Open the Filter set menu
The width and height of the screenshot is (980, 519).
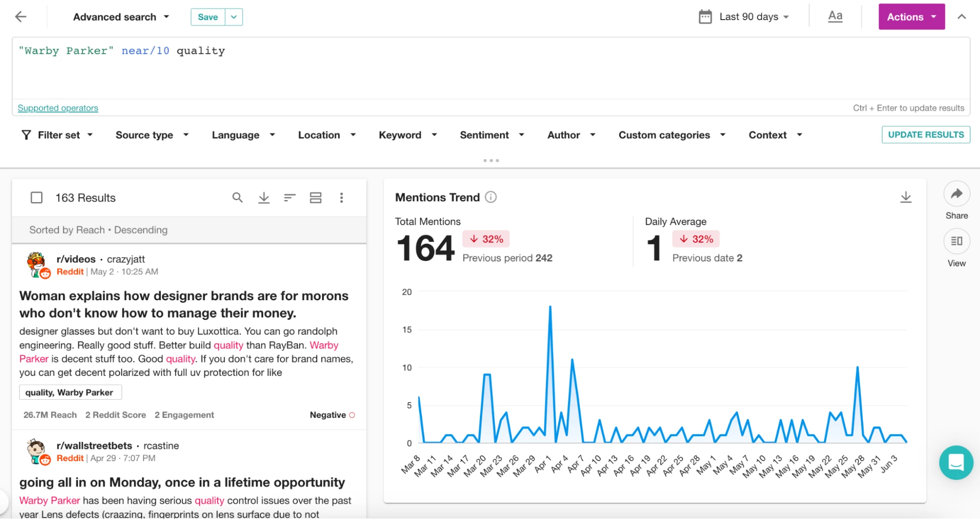pos(57,135)
